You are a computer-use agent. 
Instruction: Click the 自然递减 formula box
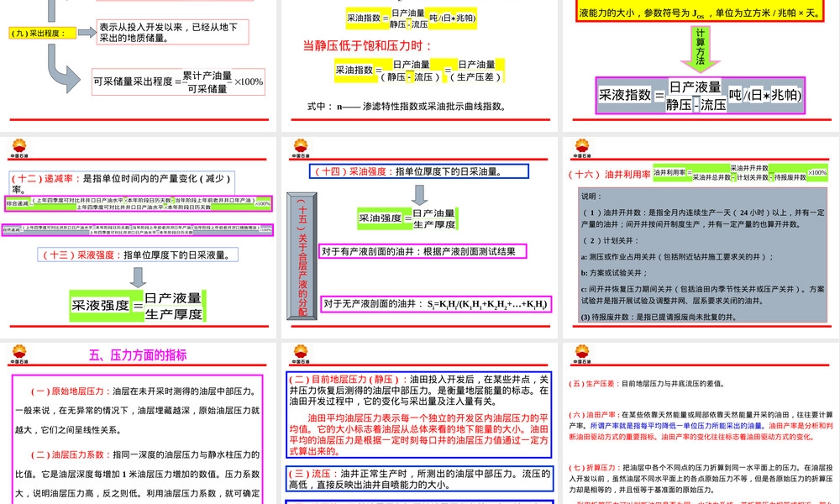(x=138, y=230)
